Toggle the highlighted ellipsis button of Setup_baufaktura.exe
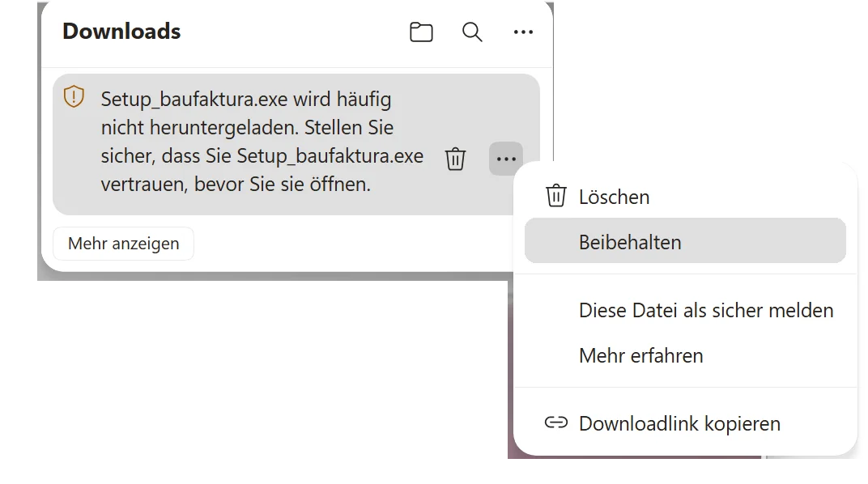 click(506, 159)
